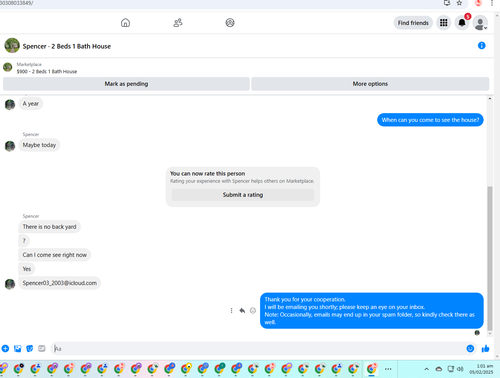Click Spencer's avatar beside "Maybe today"
The width and height of the screenshot is (500, 378).
tap(10, 146)
